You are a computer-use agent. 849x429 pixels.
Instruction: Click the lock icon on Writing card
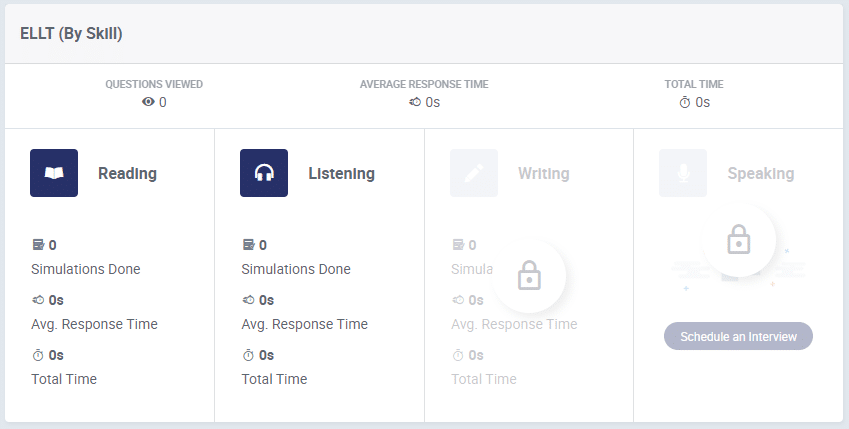click(x=529, y=277)
